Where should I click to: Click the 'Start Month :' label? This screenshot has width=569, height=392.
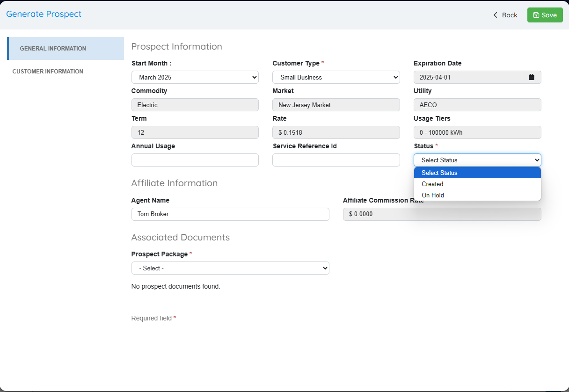(x=152, y=63)
